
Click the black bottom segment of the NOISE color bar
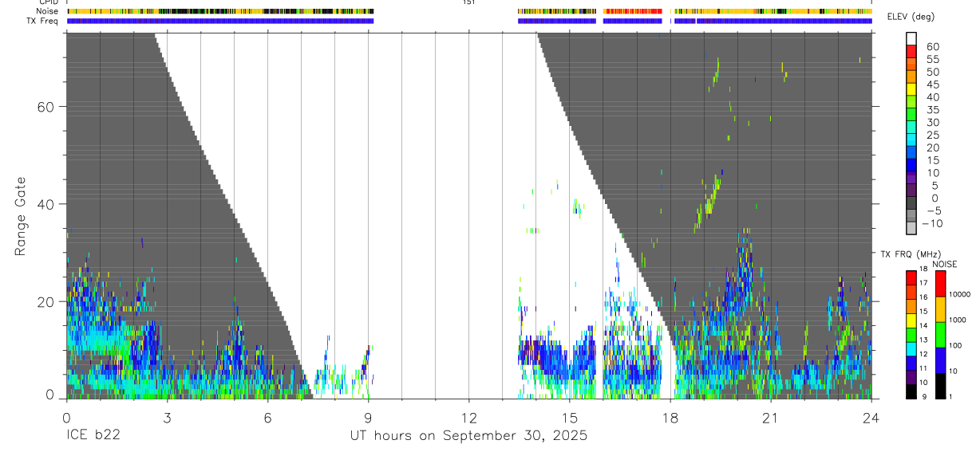[941, 386]
